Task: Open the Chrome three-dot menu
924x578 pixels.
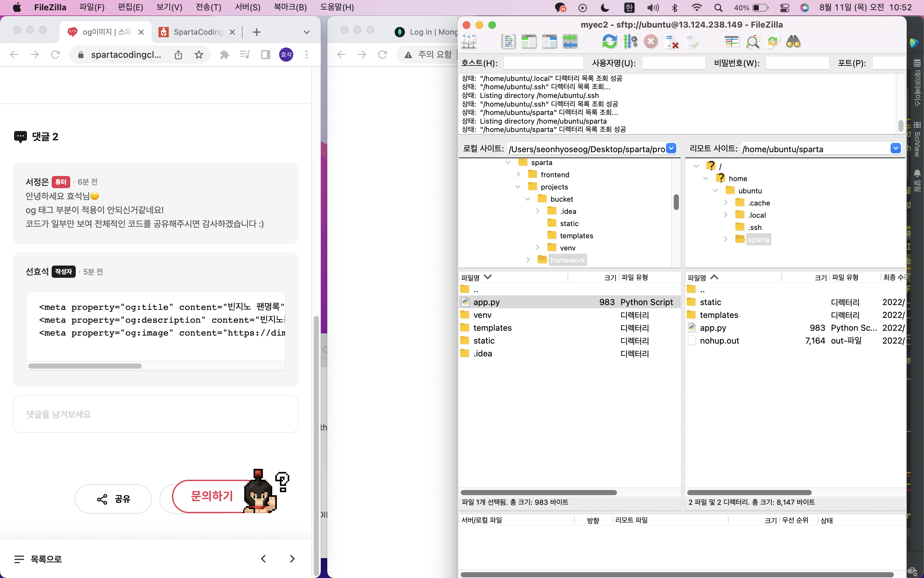Action: [307, 55]
